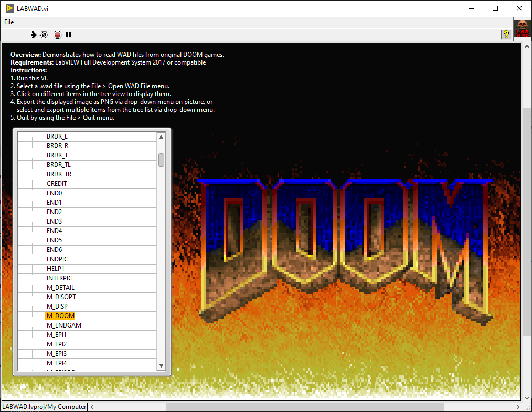Choose BRDR_TL from the list
The width and height of the screenshot is (532, 412).
pos(59,165)
